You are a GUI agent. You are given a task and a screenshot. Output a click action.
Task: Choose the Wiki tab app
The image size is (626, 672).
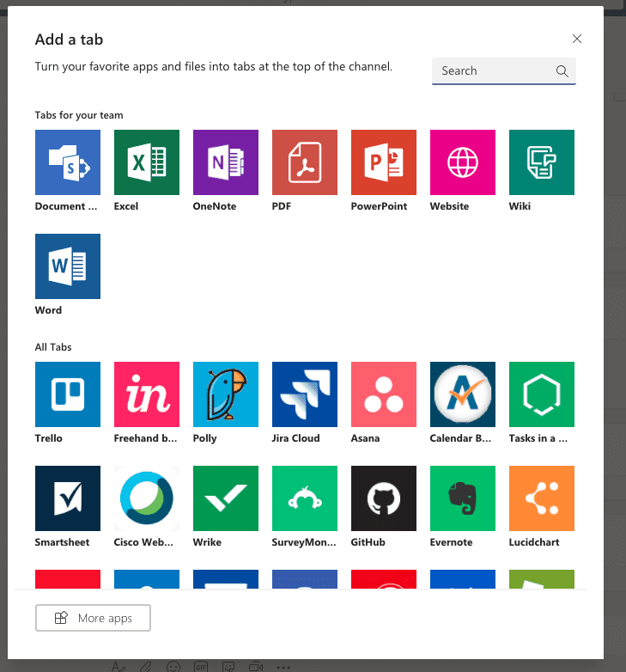[x=542, y=162]
